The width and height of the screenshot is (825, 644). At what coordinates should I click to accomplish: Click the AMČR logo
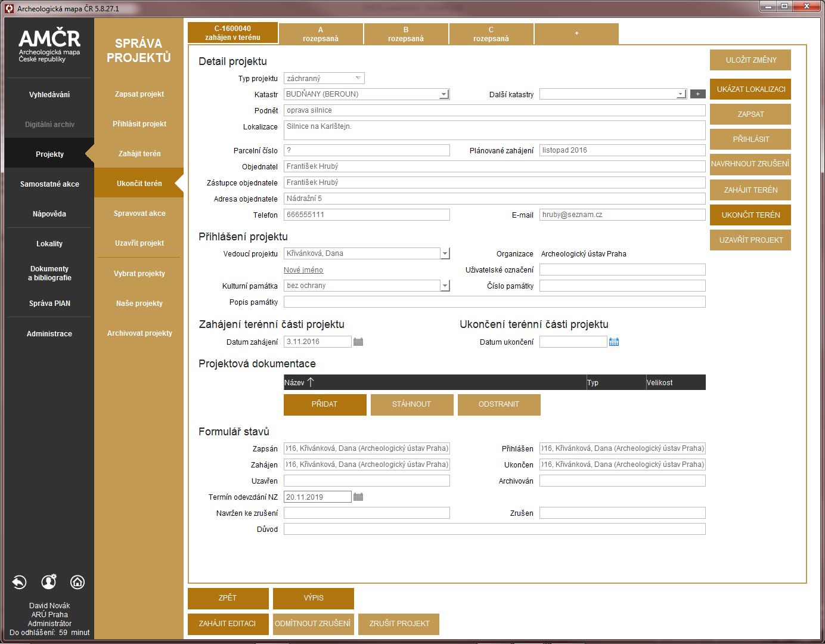coord(49,45)
